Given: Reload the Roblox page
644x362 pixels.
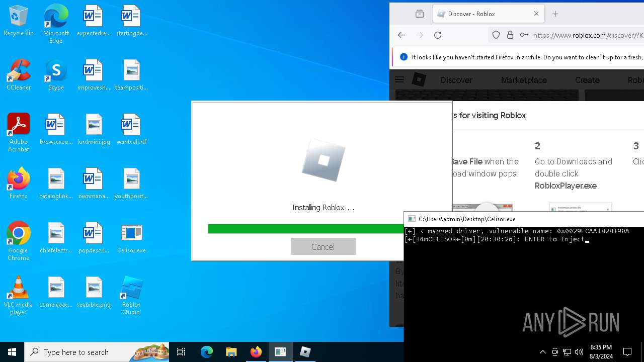Looking at the screenshot, I should click(438, 35).
